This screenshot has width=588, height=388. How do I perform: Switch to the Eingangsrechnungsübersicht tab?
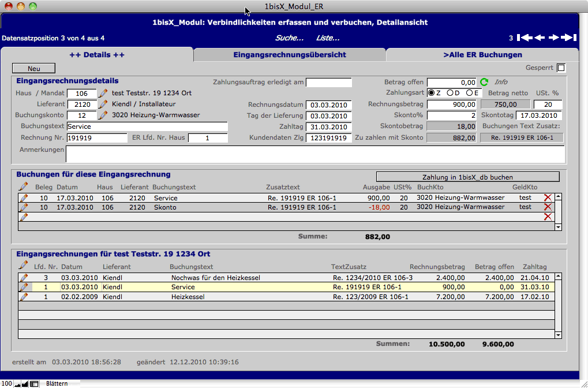pyautogui.click(x=289, y=55)
